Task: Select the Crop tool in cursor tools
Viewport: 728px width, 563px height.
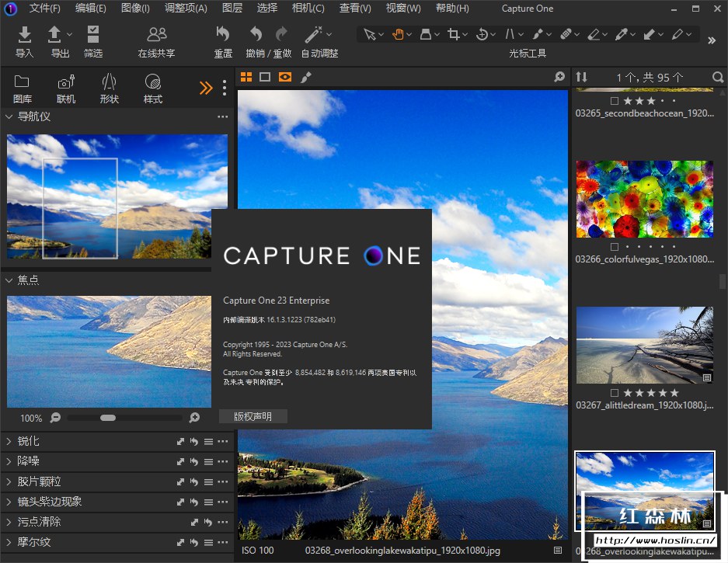Action: [454, 34]
